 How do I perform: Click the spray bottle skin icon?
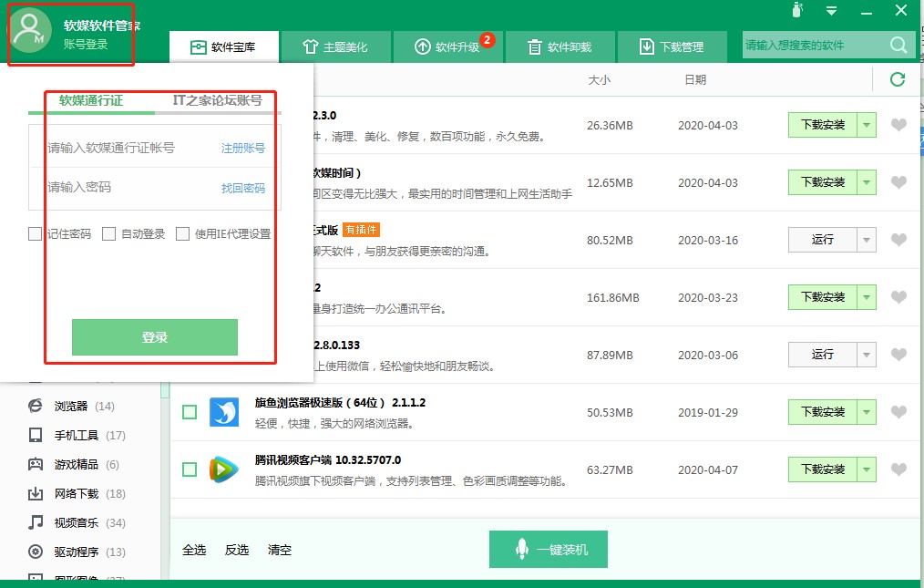point(796,11)
